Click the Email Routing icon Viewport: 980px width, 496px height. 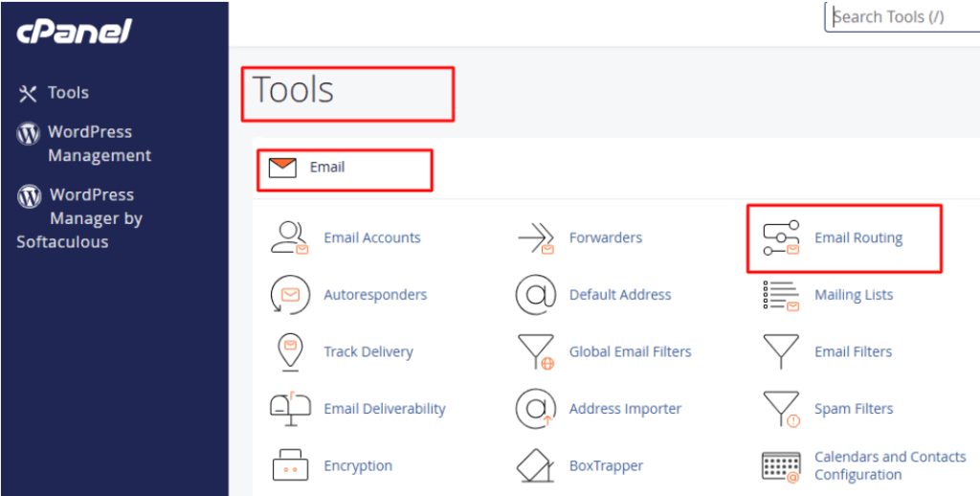pyautogui.click(x=781, y=237)
